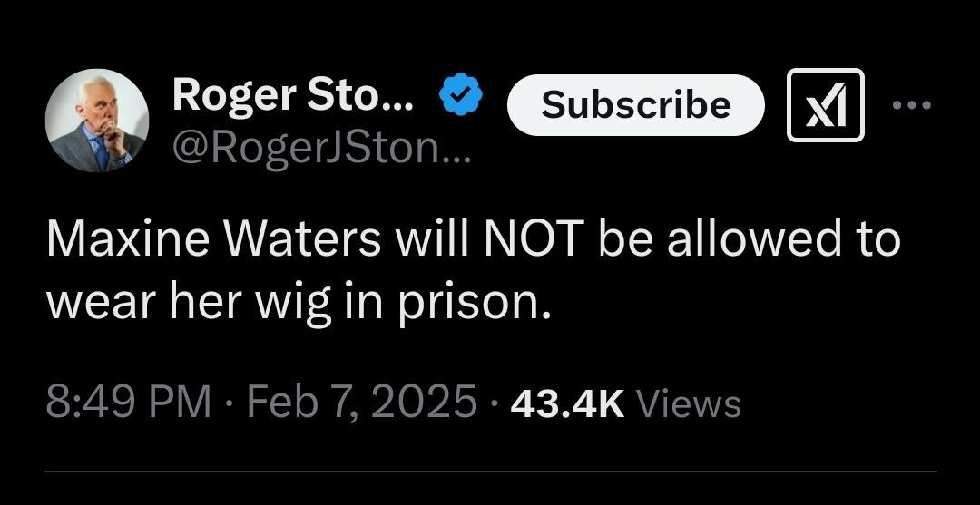This screenshot has height=505, width=980.
Task: Open the @RogerJSton... handle link
Action: 321,150
